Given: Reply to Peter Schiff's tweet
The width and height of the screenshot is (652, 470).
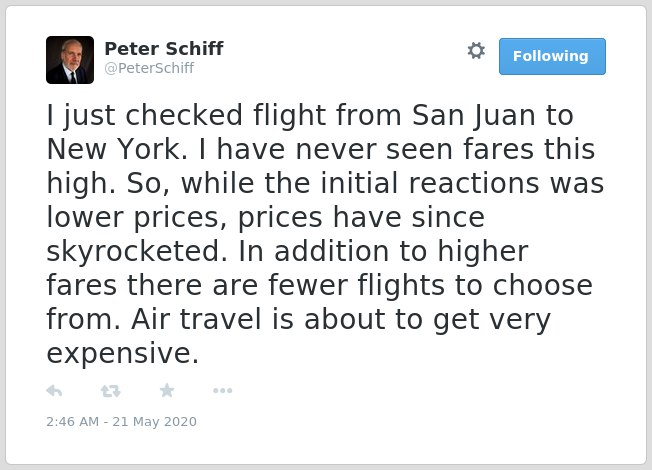Looking at the screenshot, I should (x=54, y=391).
